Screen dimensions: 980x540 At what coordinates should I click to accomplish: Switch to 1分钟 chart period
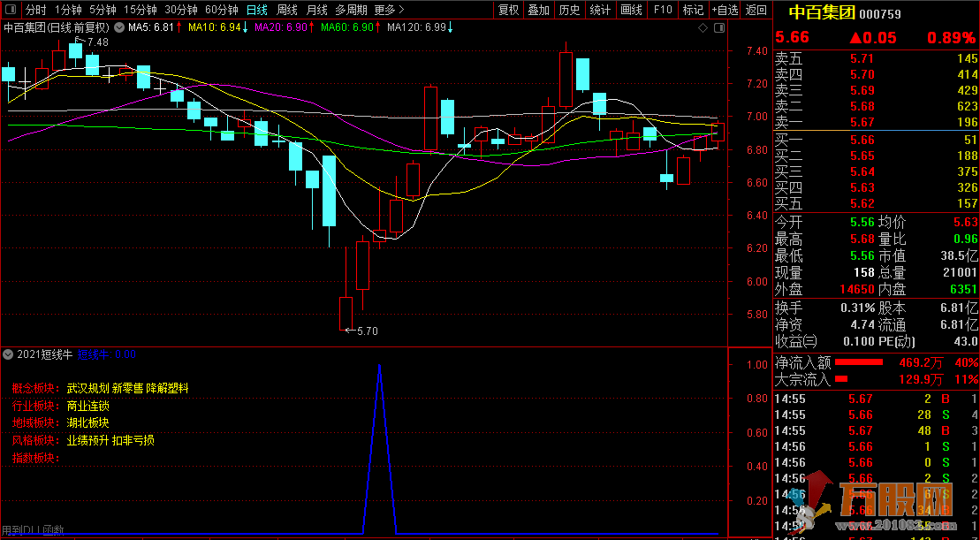tap(68, 10)
